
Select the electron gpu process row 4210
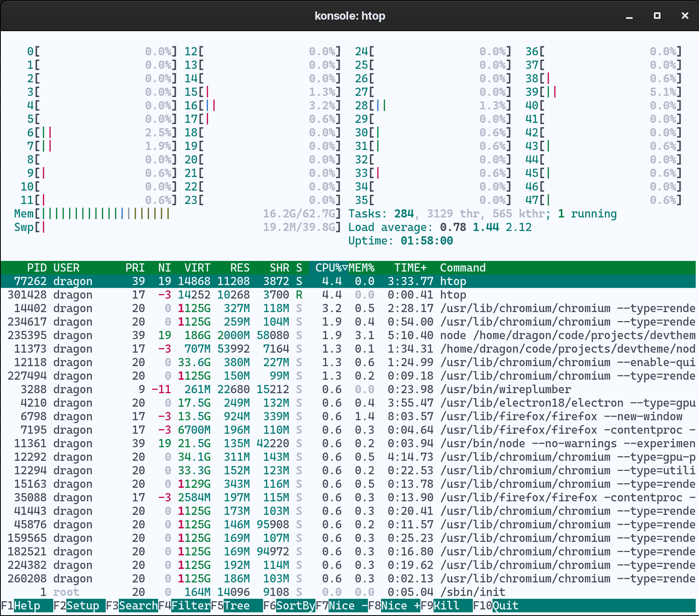click(x=348, y=403)
